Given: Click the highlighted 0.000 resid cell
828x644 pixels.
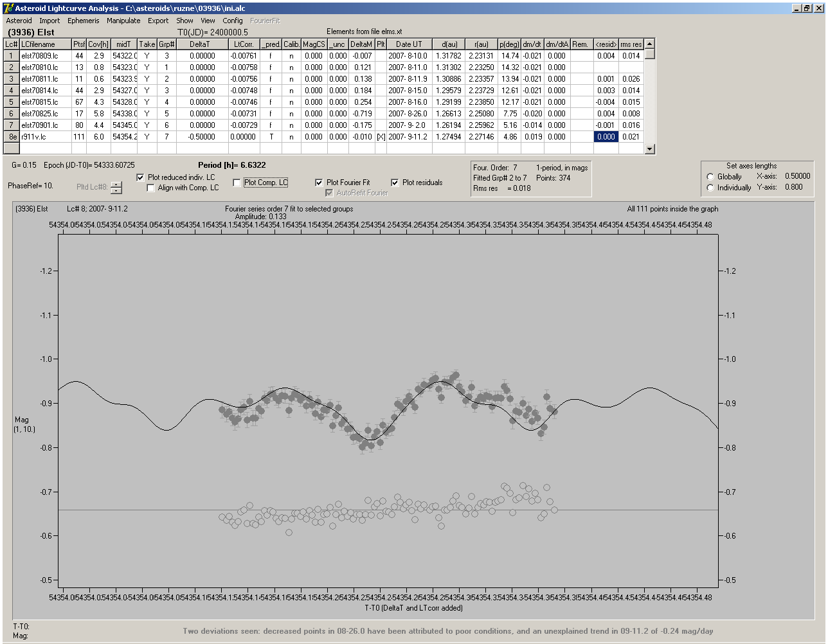Looking at the screenshot, I should click(x=606, y=137).
